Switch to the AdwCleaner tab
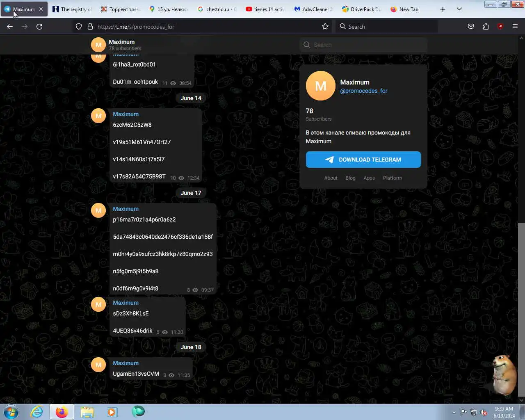This screenshot has width=525, height=420. coord(314,9)
